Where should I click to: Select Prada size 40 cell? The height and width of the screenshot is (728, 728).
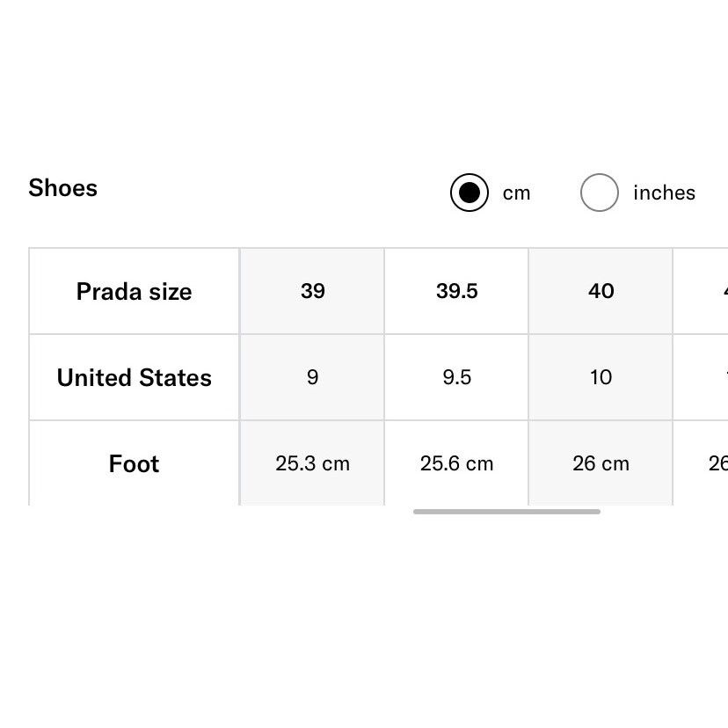[x=601, y=291]
